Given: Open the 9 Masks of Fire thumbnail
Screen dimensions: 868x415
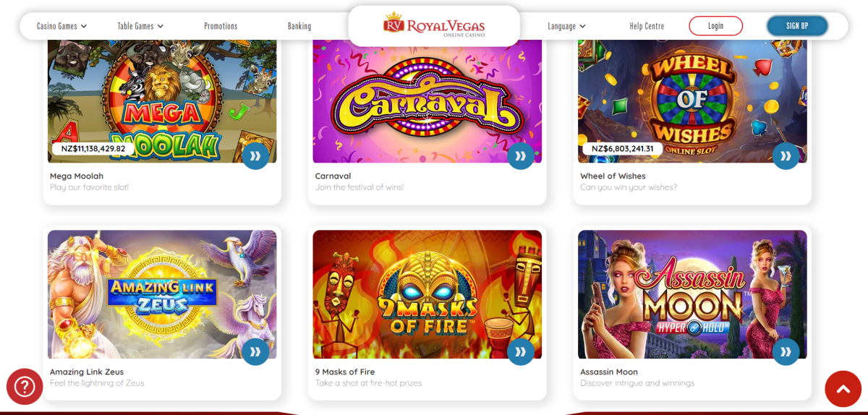Looking at the screenshot, I should 427,294.
